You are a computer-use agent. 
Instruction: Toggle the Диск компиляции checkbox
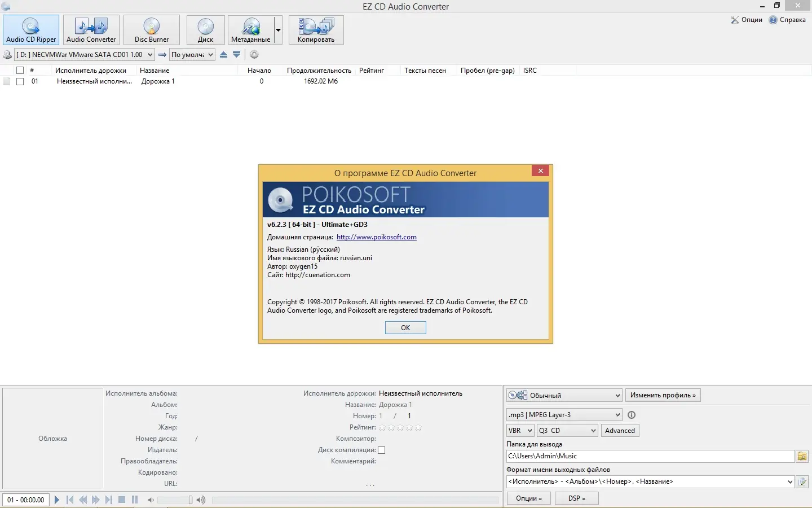pyautogui.click(x=382, y=450)
